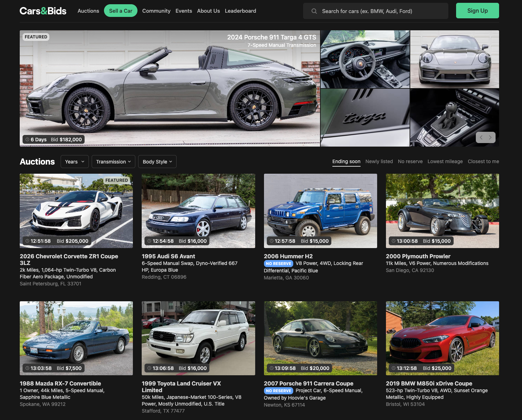Open Mazda RX-7 listing photo
This screenshot has height=420, width=522.
[x=76, y=338]
